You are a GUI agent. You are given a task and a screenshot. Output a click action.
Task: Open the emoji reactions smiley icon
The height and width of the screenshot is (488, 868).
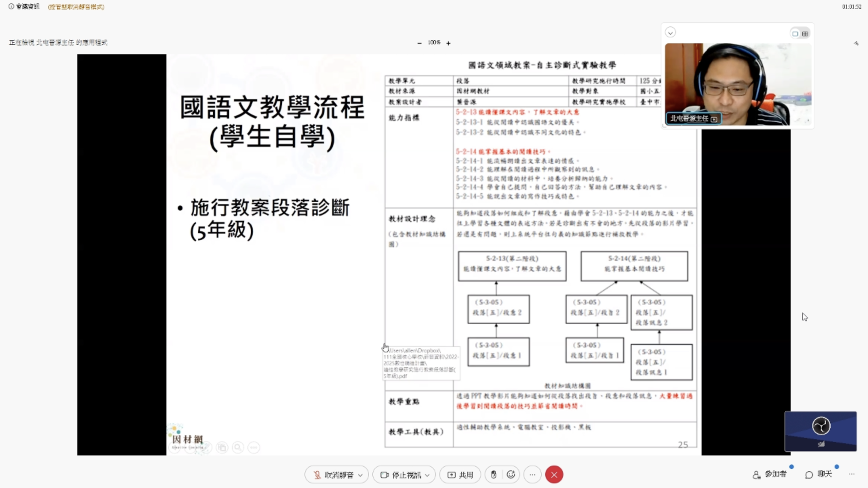[x=511, y=475]
